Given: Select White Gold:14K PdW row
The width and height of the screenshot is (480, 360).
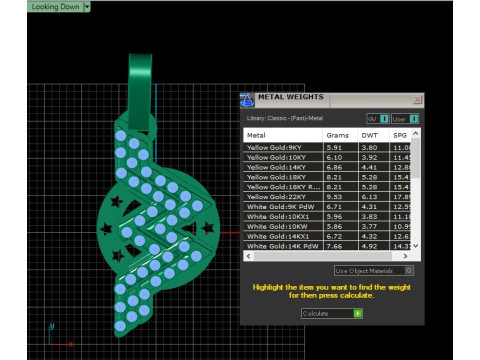Looking at the screenshot, I should click(327, 246).
